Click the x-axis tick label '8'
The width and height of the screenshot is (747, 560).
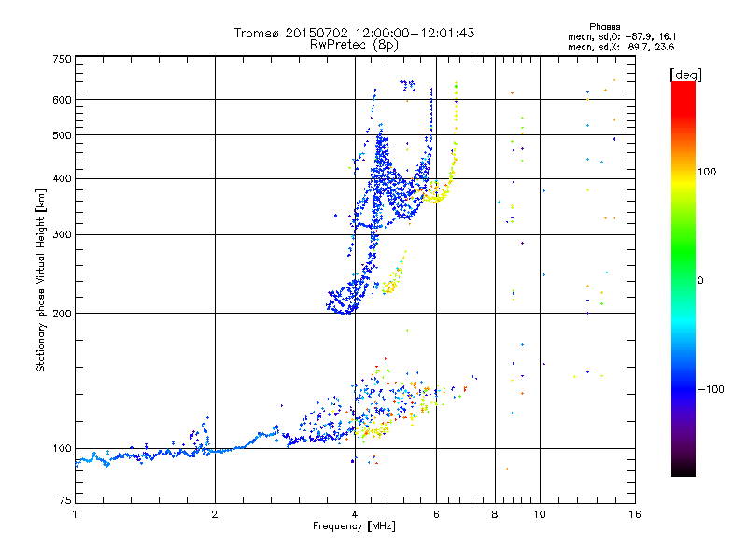pyautogui.click(x=495, y=514)
